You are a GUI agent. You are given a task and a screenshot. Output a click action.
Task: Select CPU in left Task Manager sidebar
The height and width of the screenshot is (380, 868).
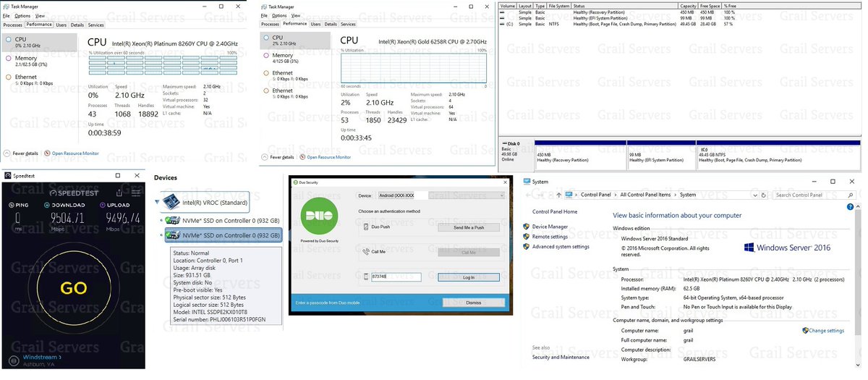(38, 42)
